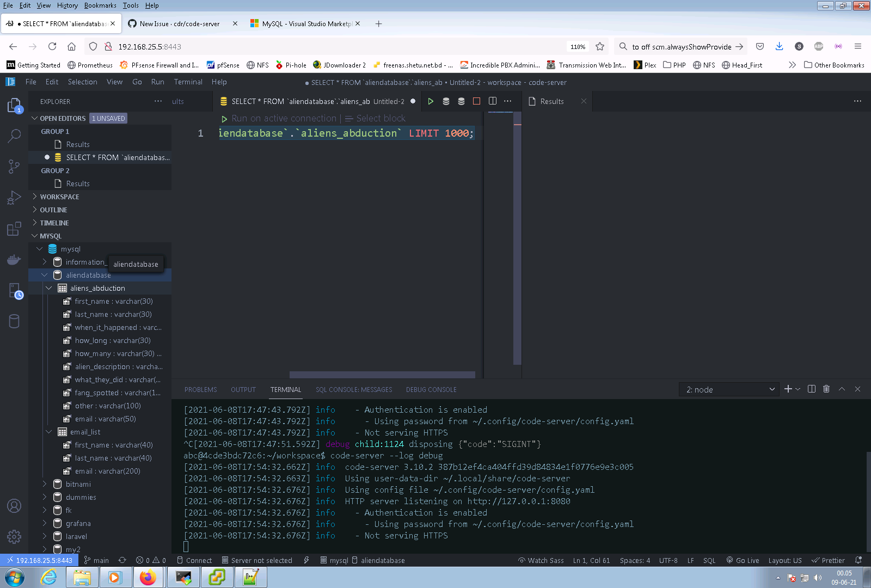Bookmark this page with star icon

[600, 46]
